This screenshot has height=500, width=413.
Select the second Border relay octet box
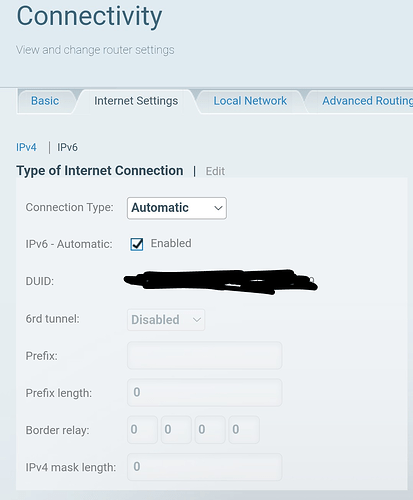tap(176, 430)
